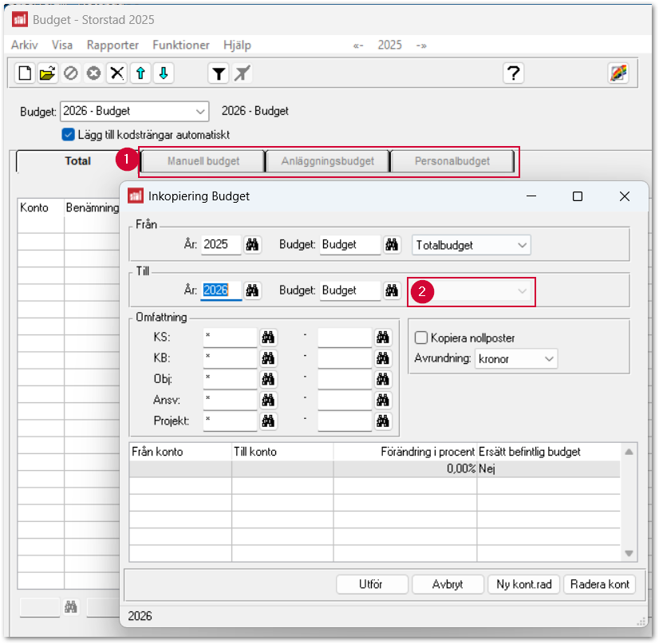
Task: Click the account table's vertical scrollbar down arrow
Action: point(629,553)
